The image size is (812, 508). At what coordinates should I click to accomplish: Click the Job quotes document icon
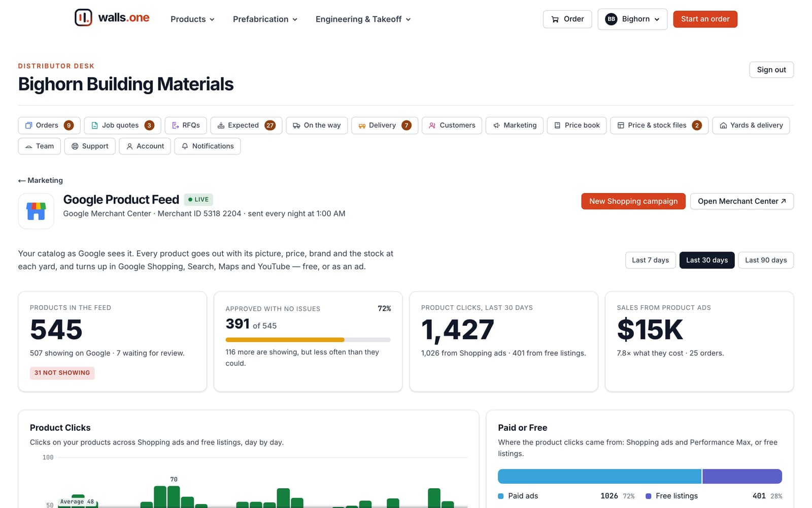94,125
